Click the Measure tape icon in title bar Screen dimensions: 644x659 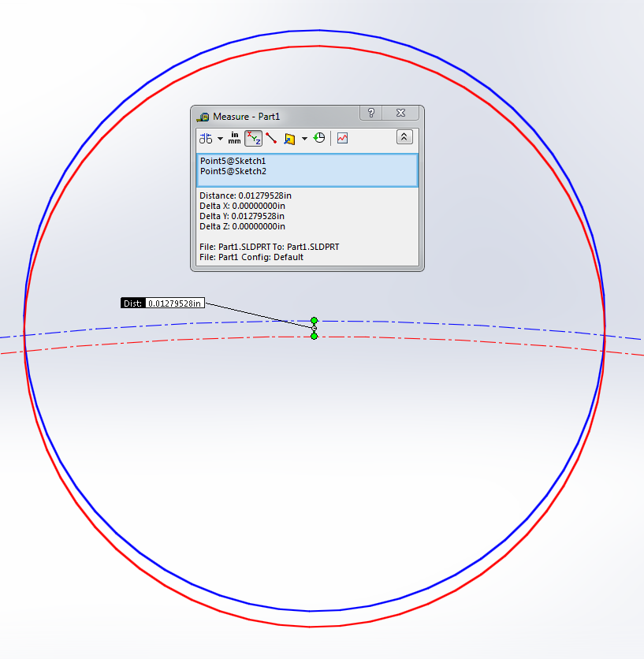(203, 117)
